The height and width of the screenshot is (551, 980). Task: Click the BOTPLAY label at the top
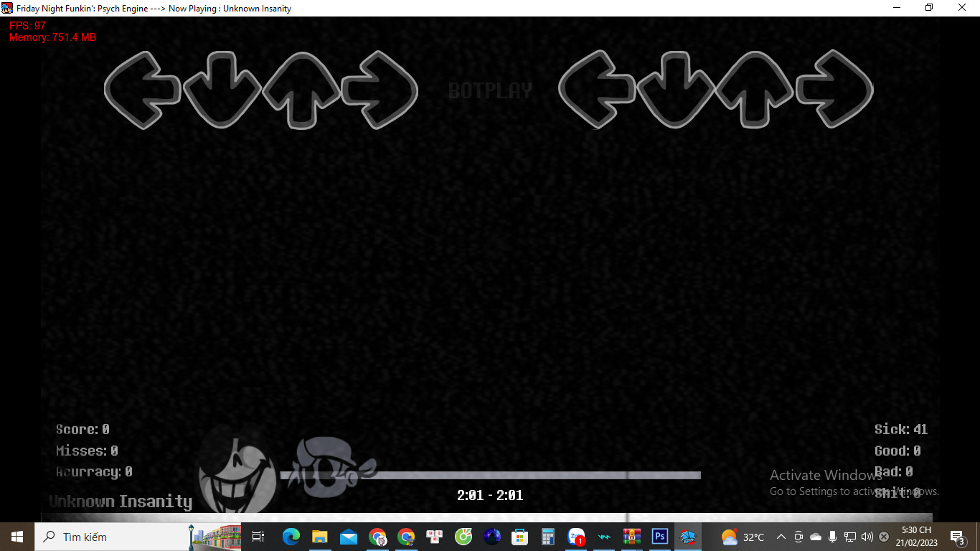(x=490, y=91)
